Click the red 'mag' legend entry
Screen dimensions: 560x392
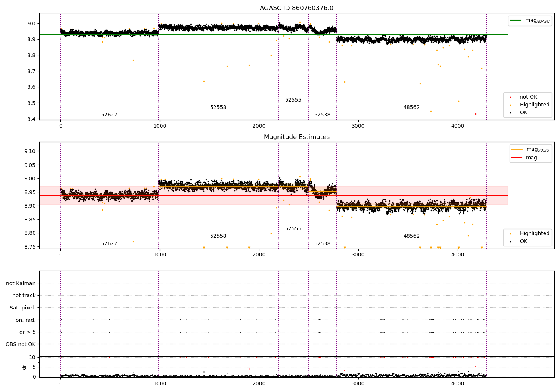tap(524, 158)
